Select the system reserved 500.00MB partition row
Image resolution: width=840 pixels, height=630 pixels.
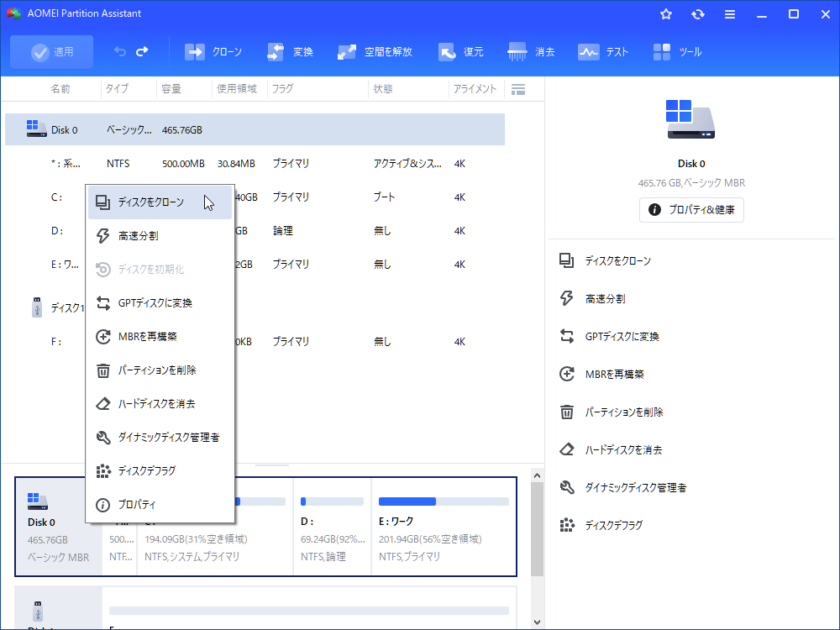[255, 164]
